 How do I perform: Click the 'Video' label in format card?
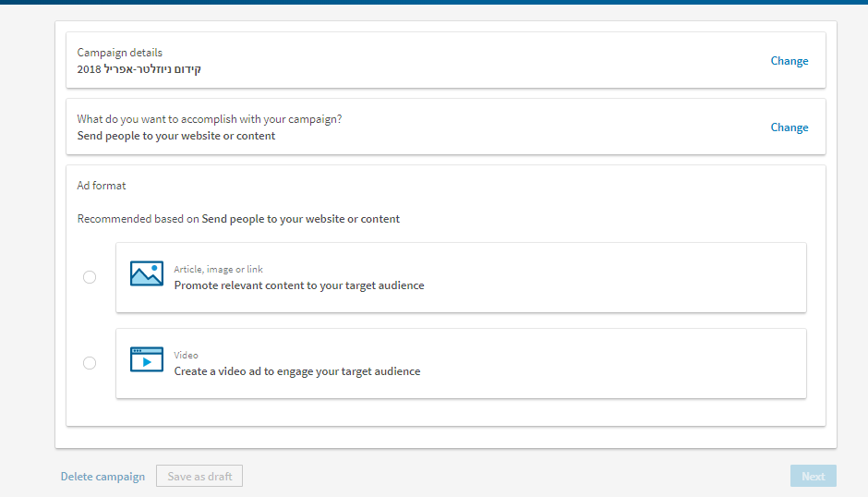point(186,355)
